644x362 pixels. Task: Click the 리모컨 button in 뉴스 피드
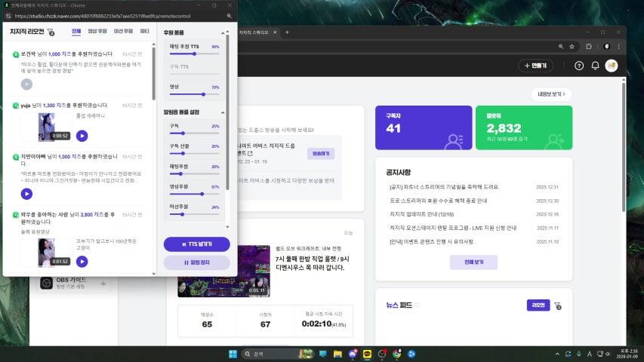(538, 305)
